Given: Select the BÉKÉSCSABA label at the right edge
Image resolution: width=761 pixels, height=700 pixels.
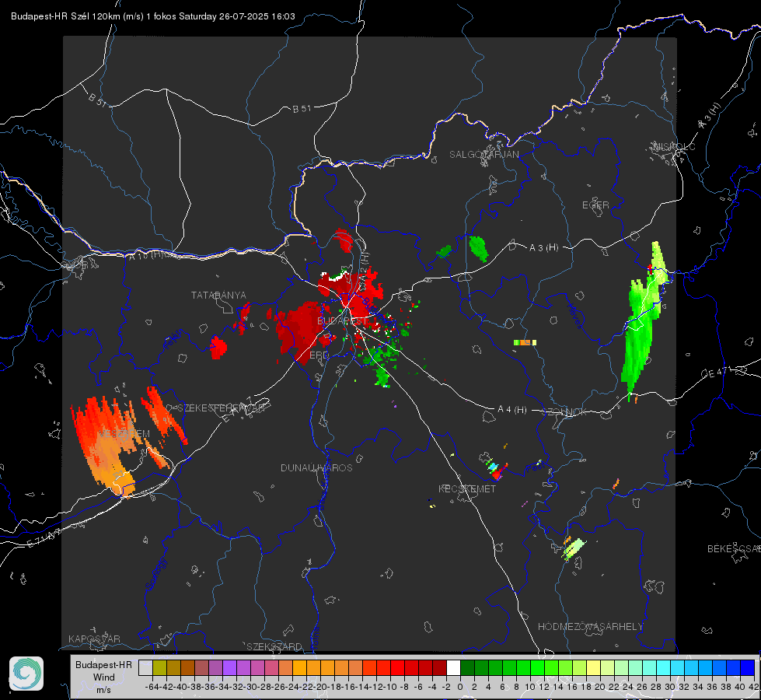Looking at the screenshot, I should point(734,548).
